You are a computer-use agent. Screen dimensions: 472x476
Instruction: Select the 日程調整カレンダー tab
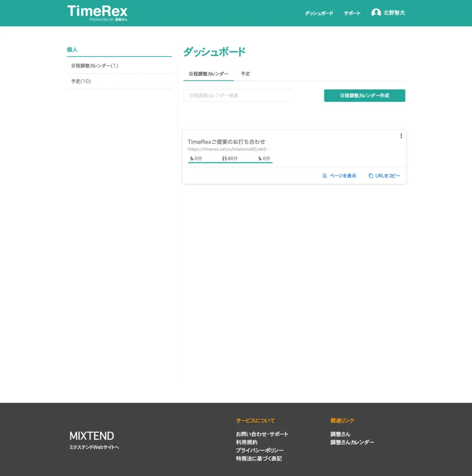click(x=208, y=74)
